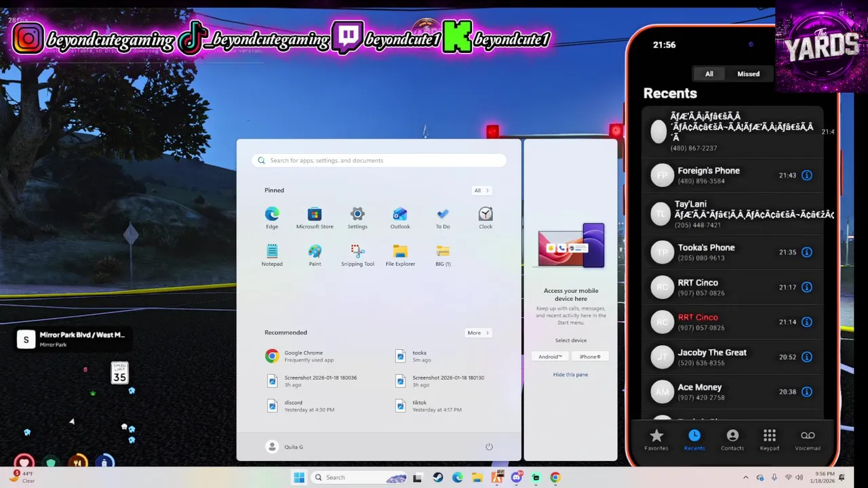Switch to Missed calls tab on phone
The height and width of the screenshot is (488, 868).
(x=749, y=74)
